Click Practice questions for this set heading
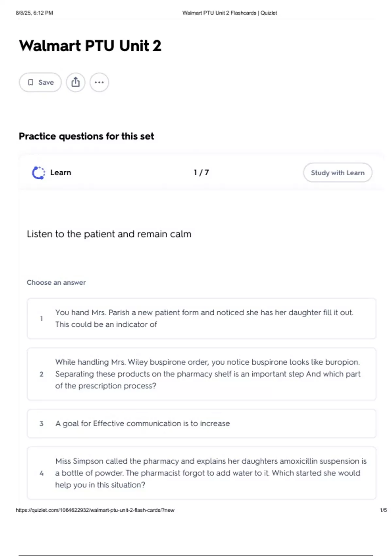Image resolution: width=392 pixels, height=556 pixels. (x=86, y=136)
